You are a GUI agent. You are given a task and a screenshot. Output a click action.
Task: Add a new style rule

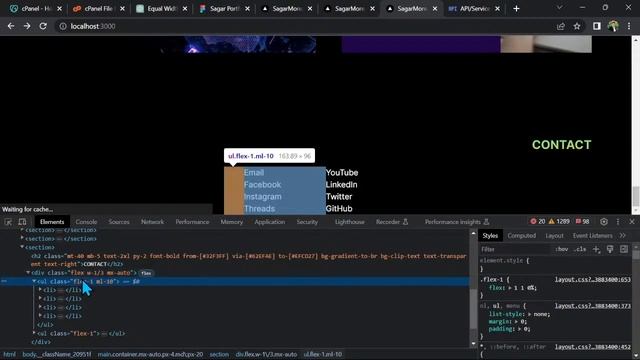(596, 249)
